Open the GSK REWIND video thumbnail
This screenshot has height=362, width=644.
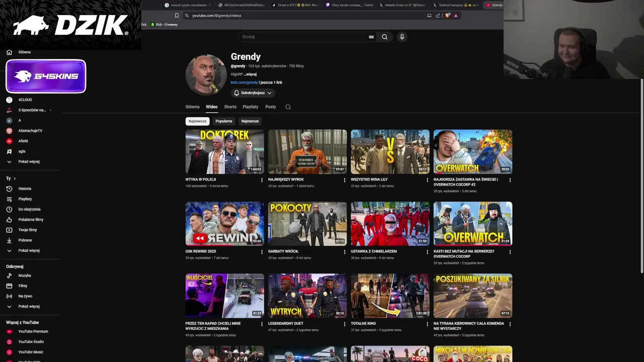[224, 224]
